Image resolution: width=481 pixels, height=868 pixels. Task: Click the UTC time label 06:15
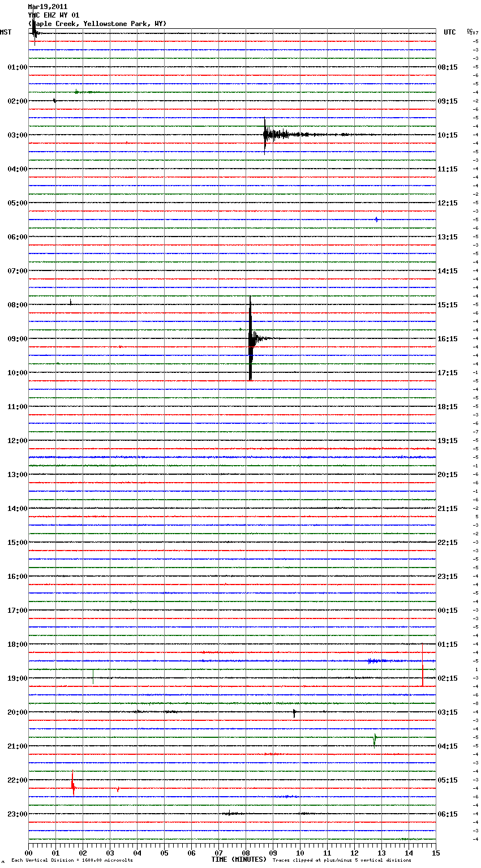(x=448, y=814)
